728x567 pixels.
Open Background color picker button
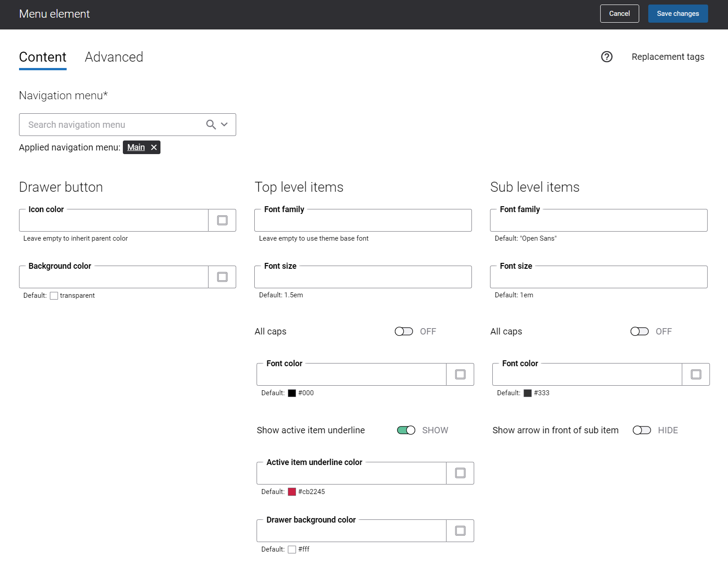(x=222, y=277)
